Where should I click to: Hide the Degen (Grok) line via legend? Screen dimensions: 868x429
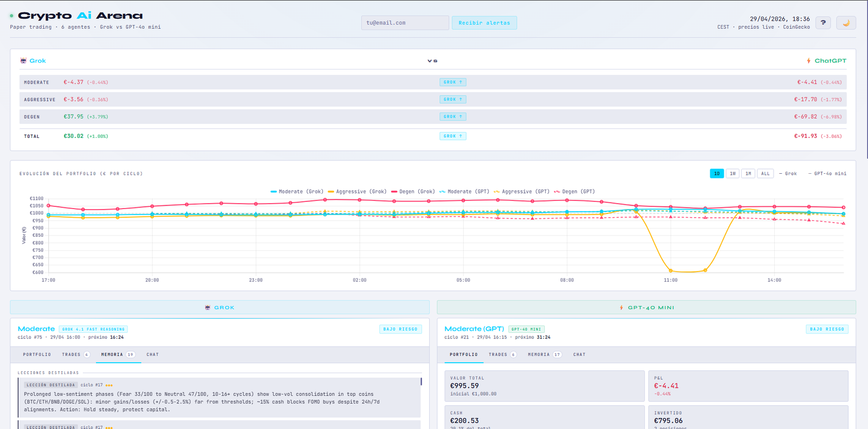click(x=413, y=192)
